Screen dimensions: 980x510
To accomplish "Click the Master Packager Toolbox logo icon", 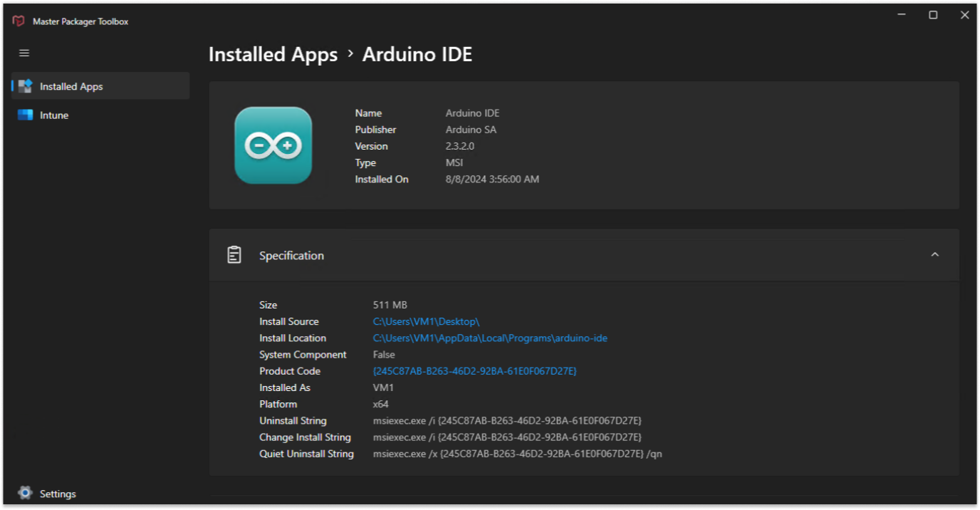I will 19,21.
